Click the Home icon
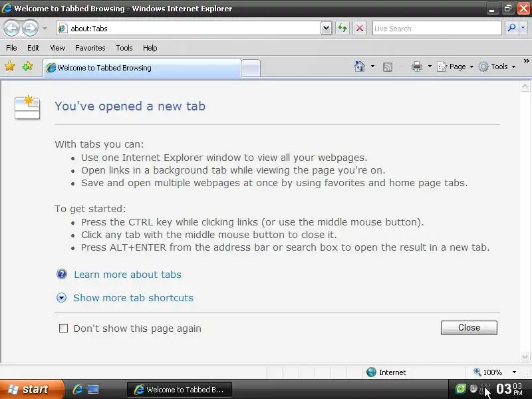 coord(360,66)
